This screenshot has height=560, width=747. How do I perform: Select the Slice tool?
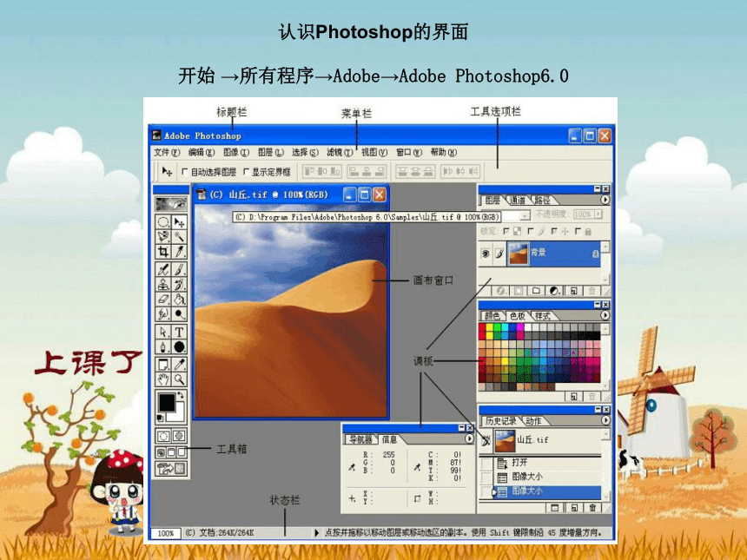coord(179,251)
